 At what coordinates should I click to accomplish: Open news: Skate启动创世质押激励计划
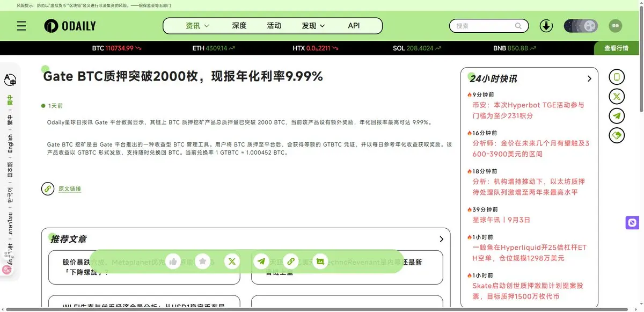(528, 291)
